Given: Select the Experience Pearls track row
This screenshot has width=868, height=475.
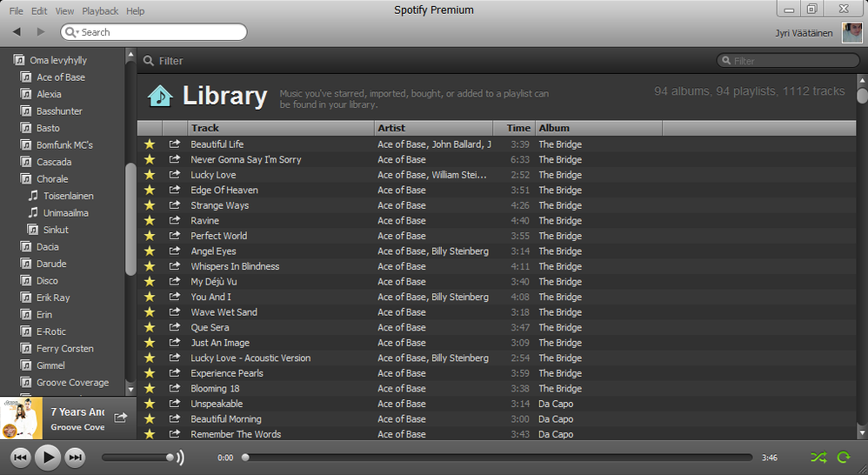Looking at the screenshot, I should pyautogui.click(x=497, y=373).
